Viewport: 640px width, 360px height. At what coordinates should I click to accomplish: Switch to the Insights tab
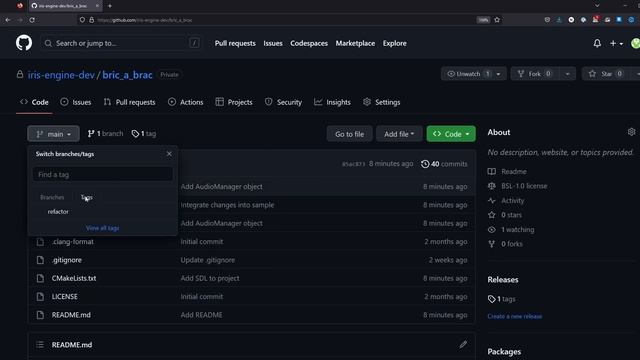click(332, 102)
